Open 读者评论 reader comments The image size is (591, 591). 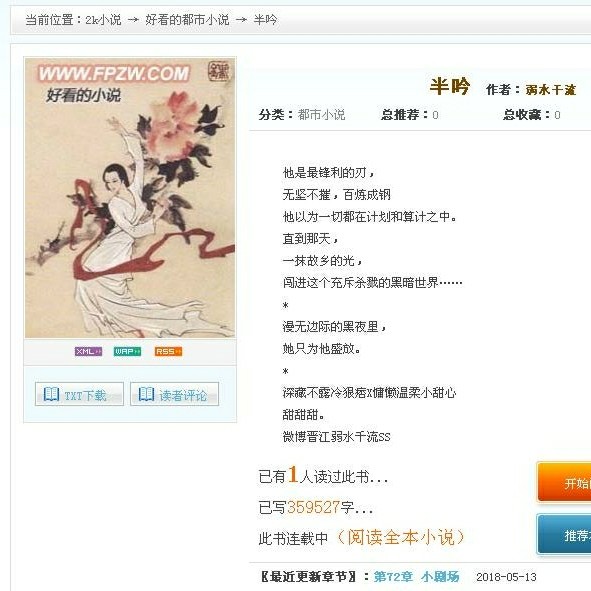(x=175, y=394)
